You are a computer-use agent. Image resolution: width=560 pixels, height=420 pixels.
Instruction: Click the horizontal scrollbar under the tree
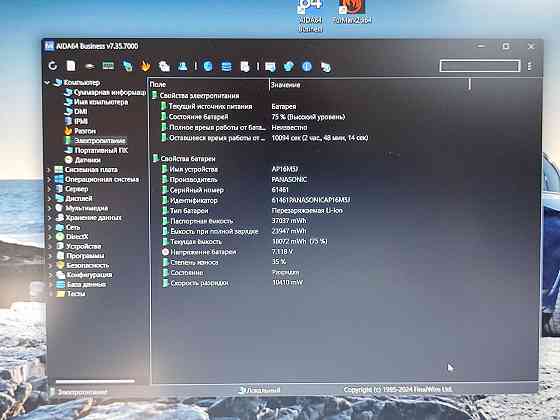click(96, 381)
